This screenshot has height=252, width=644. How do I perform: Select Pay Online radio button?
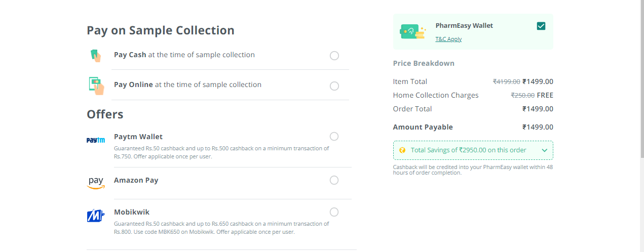(334, 86)
